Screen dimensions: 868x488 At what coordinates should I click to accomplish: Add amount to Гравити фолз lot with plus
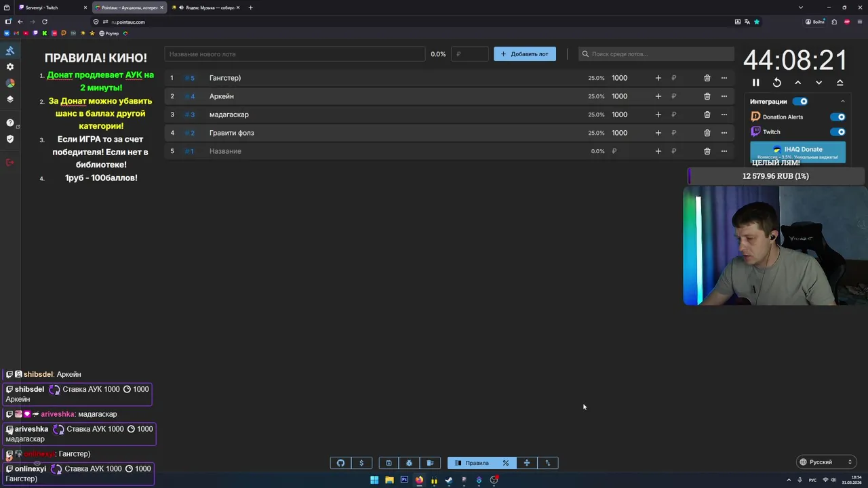pyautogui.click(x=658, y=133)
